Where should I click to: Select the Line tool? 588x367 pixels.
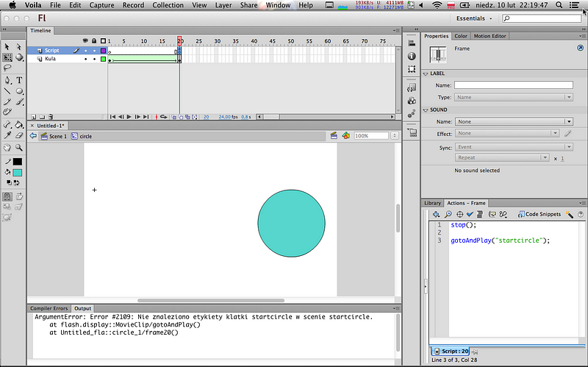(x=7, y=90)
